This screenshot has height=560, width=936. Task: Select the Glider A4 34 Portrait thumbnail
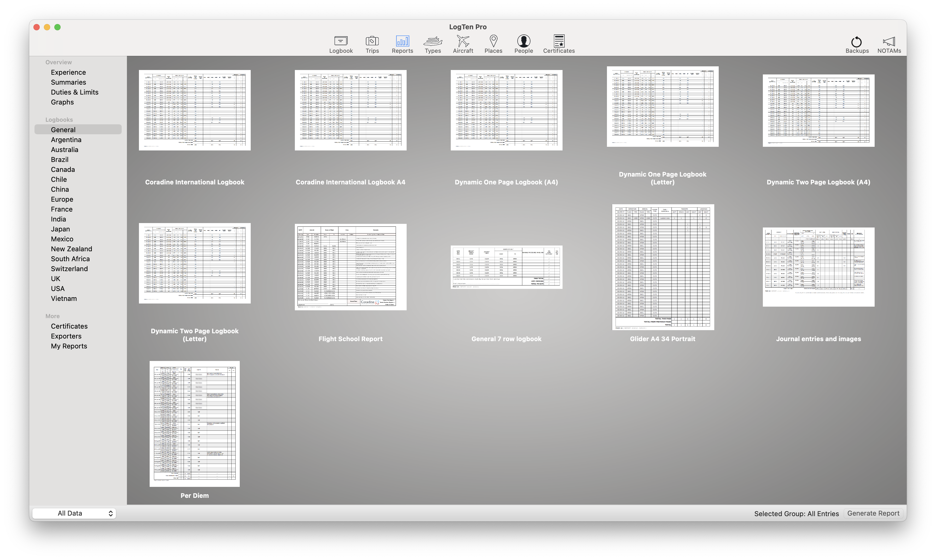click(663, 267)
